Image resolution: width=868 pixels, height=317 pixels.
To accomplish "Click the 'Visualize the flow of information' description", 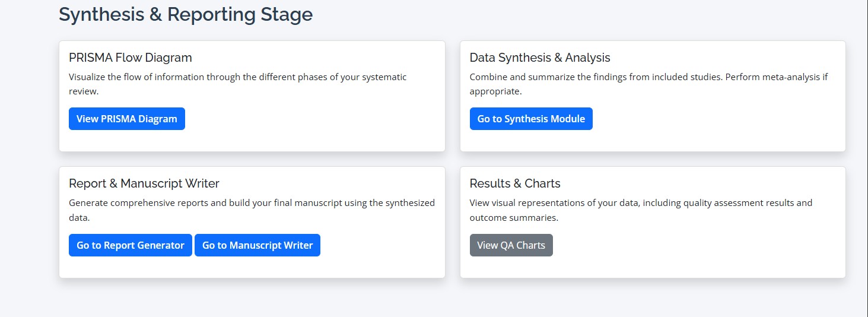I will pyautogui.click(x=237, y=77).
